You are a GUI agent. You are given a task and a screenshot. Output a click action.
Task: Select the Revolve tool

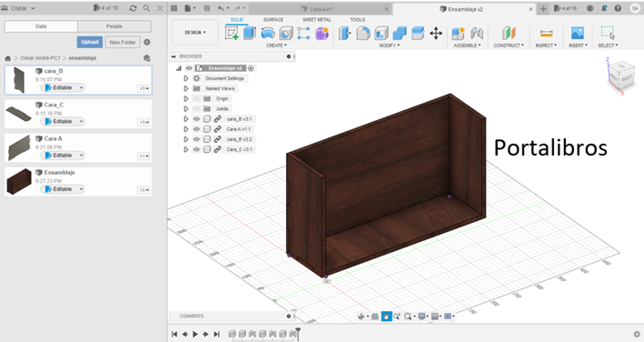[x=268, y=34]
